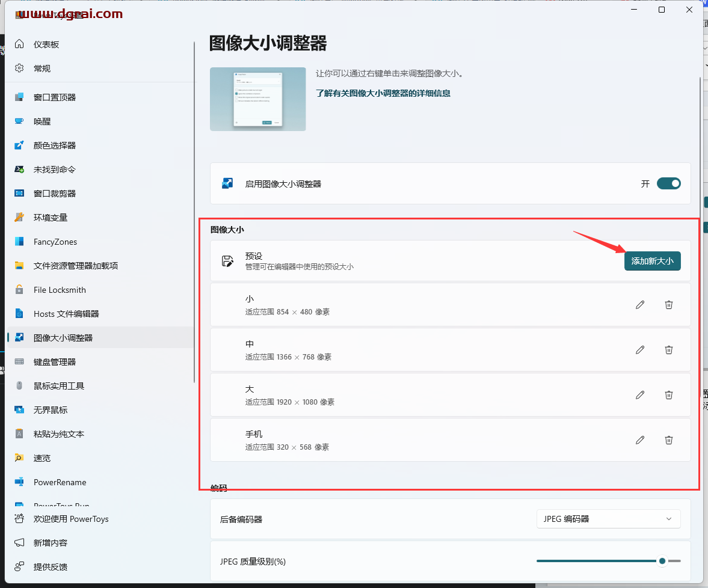
Task: Click the 唤醒 coffee cup icon
Action: click(x=19, y=121)
